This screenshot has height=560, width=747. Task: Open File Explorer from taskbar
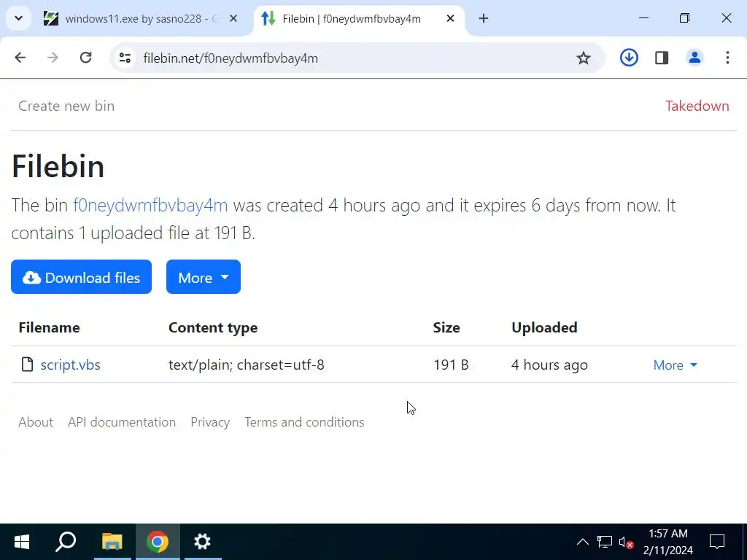point(112,542)
